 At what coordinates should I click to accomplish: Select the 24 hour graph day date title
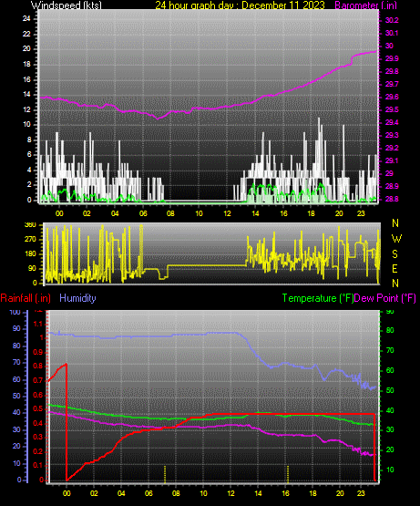point(240,5)
